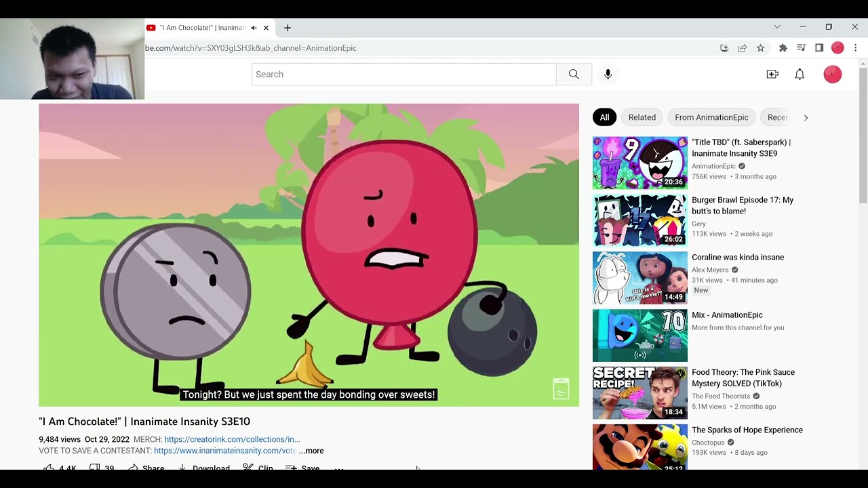Image resolution: width=868 pixels, height=488 pixels.
Task: Click the "26:02" duration on the Burger Brawl thumbnail
Action: point(673,239)
